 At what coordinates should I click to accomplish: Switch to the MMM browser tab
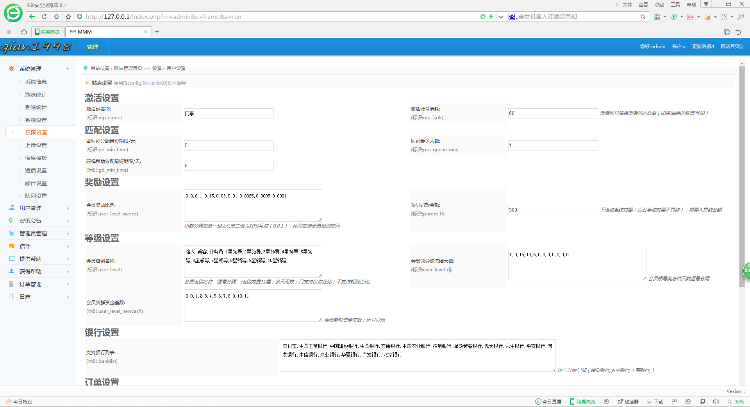tap(108, 32)
